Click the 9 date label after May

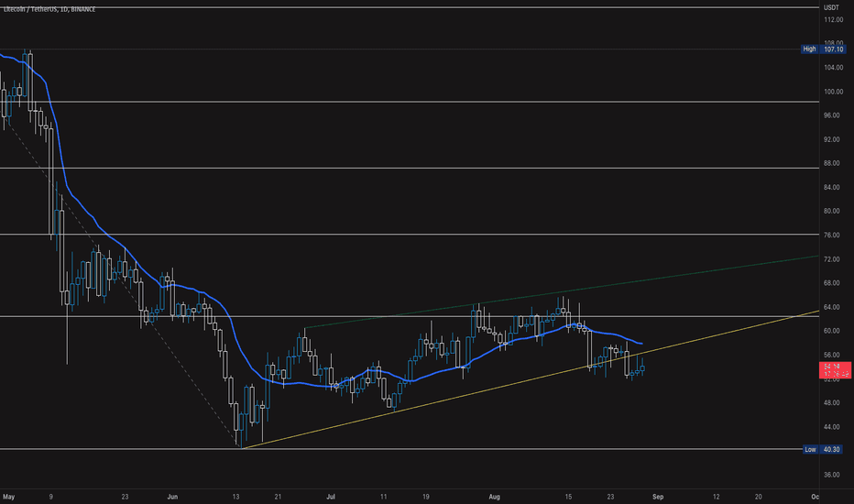tap(50, 497)
